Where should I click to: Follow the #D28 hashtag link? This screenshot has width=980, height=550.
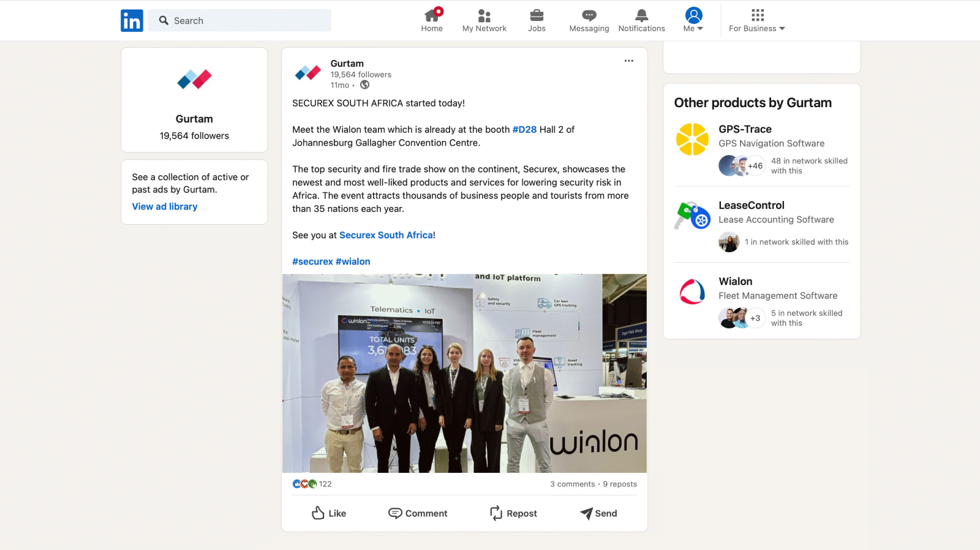524,129
